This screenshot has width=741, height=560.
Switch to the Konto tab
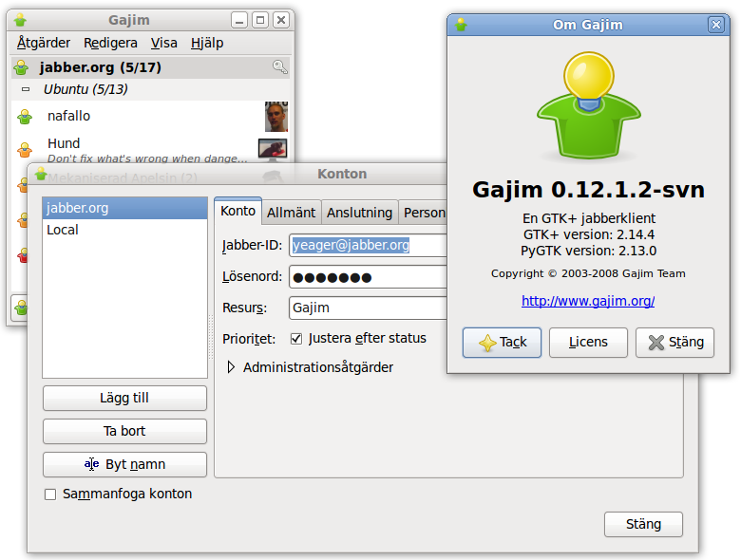[237, 211]
